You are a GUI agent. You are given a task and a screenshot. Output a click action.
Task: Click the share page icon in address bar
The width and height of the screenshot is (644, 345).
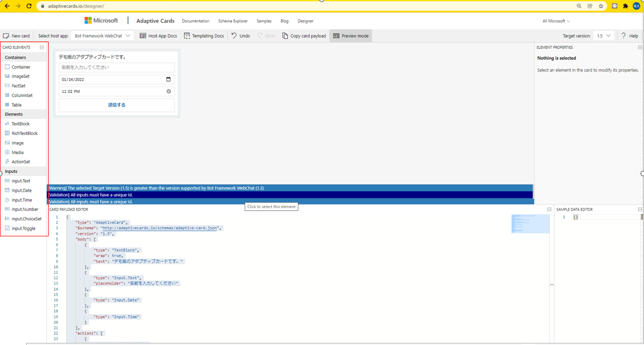pyautogui.click(x=590, y=6)
